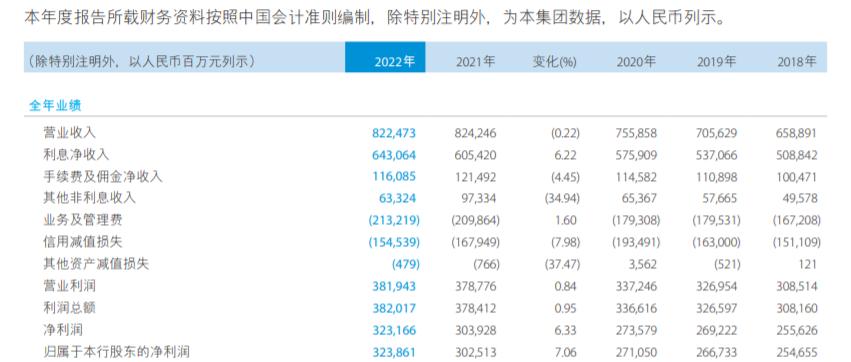This screenshot has width=851, height=362.
Task: Select shareholder profit change 7.06
Action: pos(567,353)
